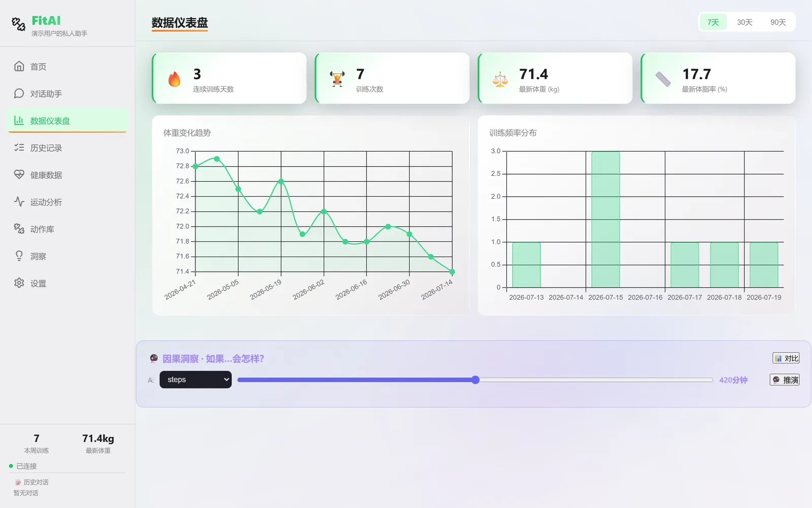
Task: Select the 7天 time range
Action: tap(713, 22)
